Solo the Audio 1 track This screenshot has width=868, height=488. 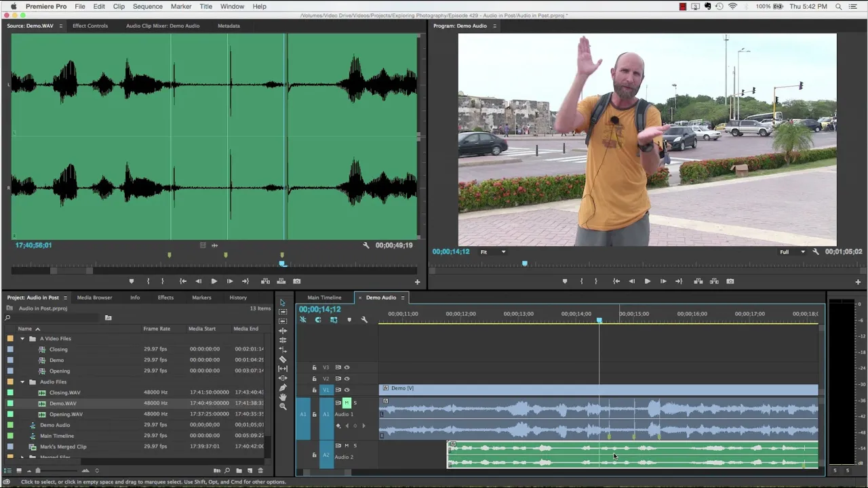click(355, 403)
